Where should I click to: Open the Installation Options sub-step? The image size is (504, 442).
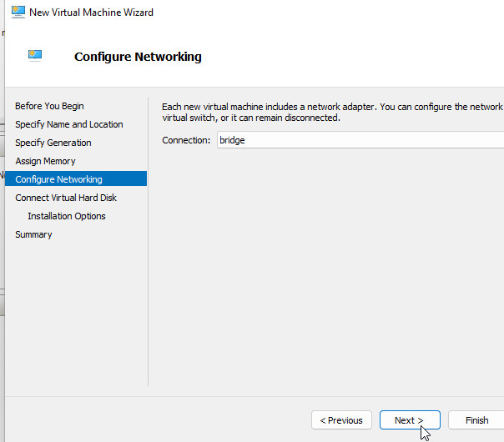pos(66,216)
